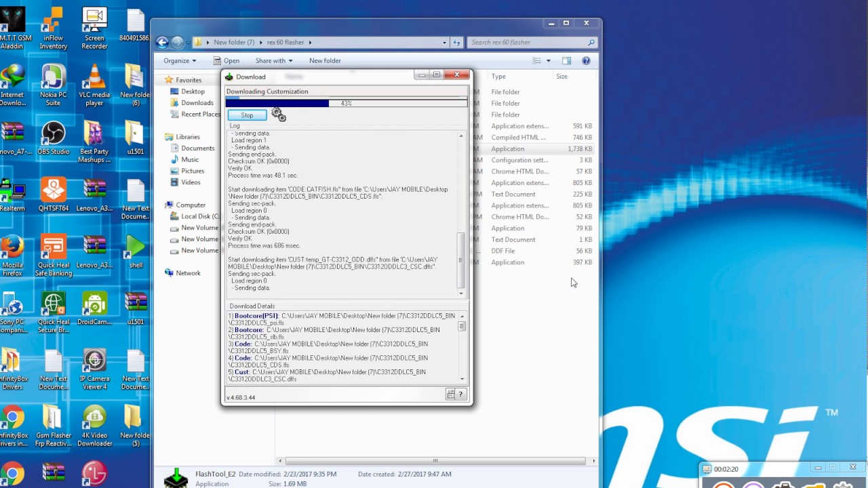
Task: Launch Screen Recorder desktop shortcut
Action: click(x=94, y=28)
